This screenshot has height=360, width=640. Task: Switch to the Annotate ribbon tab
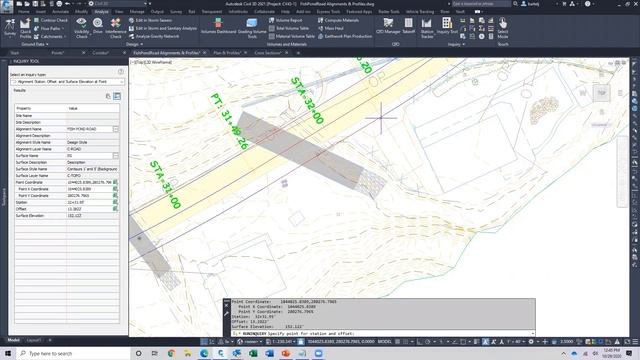pos(60,12)
